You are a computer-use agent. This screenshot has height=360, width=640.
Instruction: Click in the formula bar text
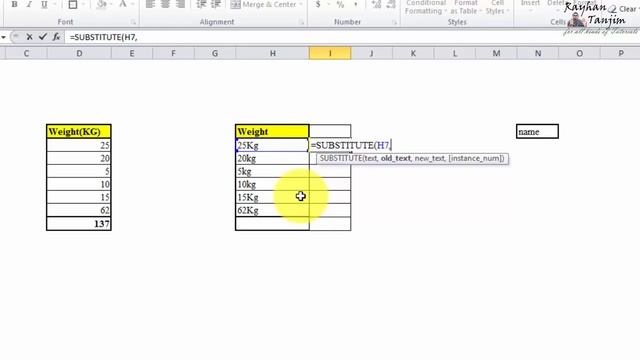click(104, 37)
